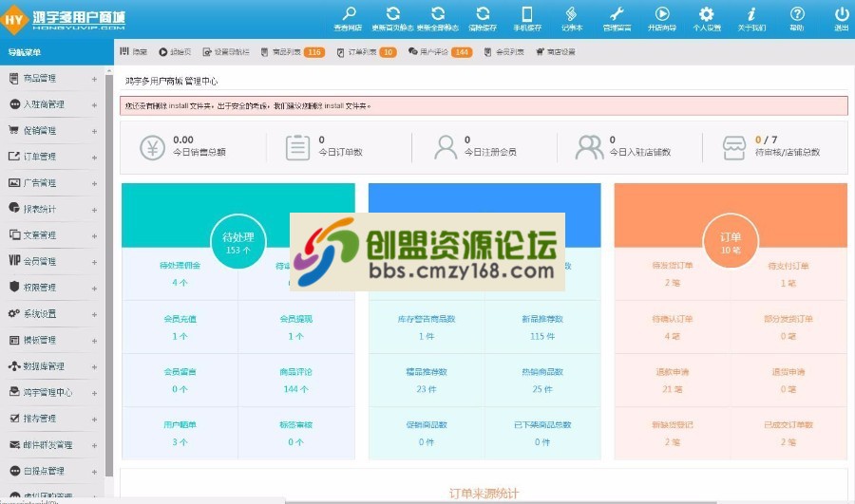Screen dimensions: 855x504
Task: Open the 记事本 notepad icon
Action: coord(572,13)
